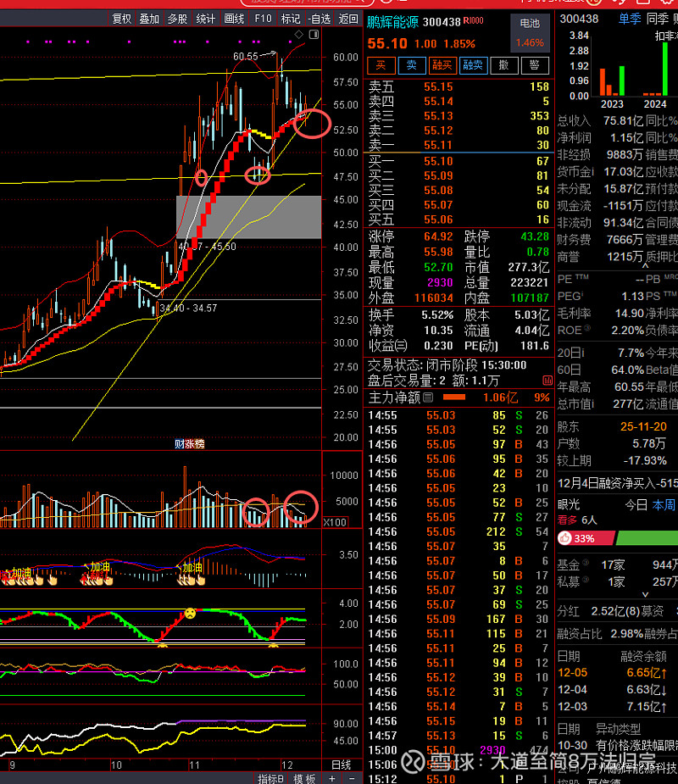Collapse financial section with up chevron

pyautogui.click(x=646, y=266)
